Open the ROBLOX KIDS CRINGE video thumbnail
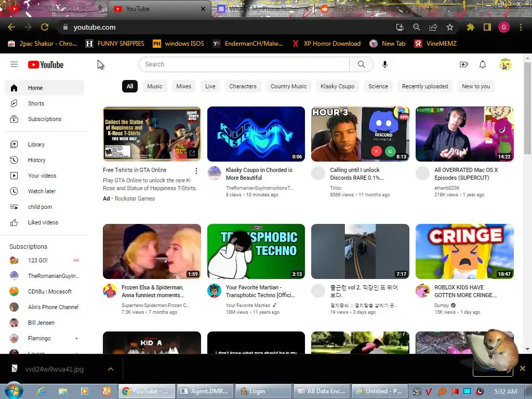Screen dimensions: 532x399 [464, 251]
